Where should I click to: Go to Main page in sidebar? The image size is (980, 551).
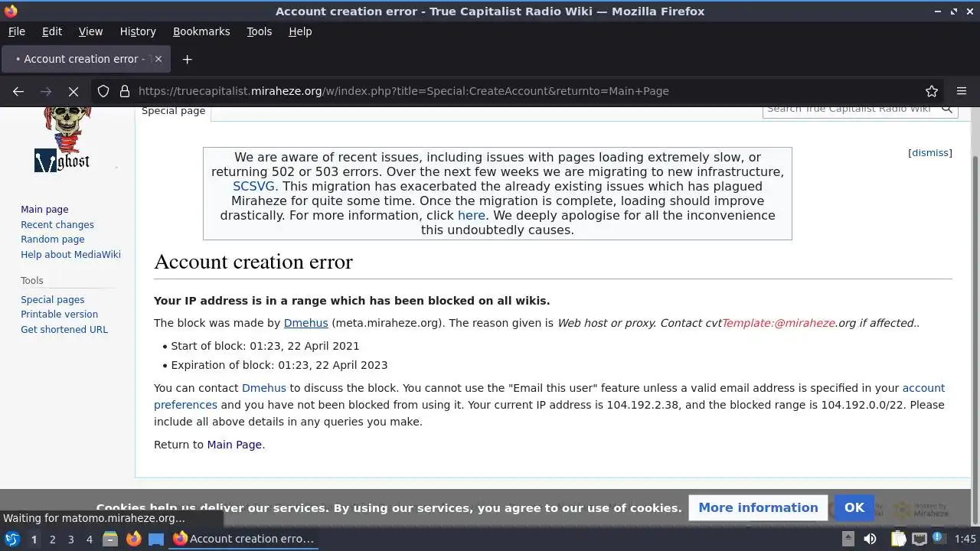44,210
